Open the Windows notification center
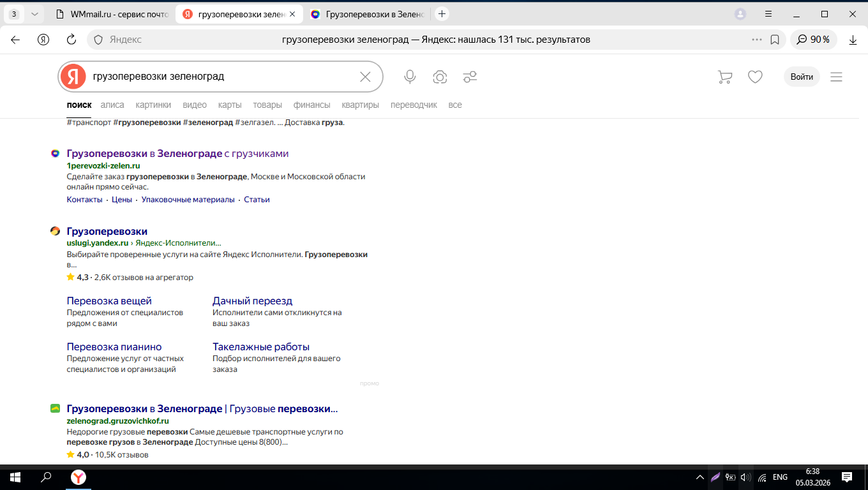 coord(847,477)
